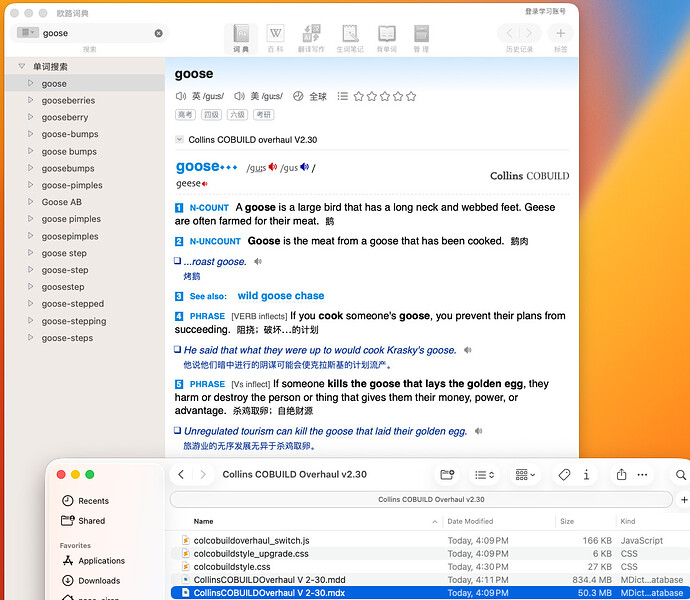Collapse the Collins COBUILD overhaul section
The width and height of the screenshot is (690, 600).
pos(179,140)
